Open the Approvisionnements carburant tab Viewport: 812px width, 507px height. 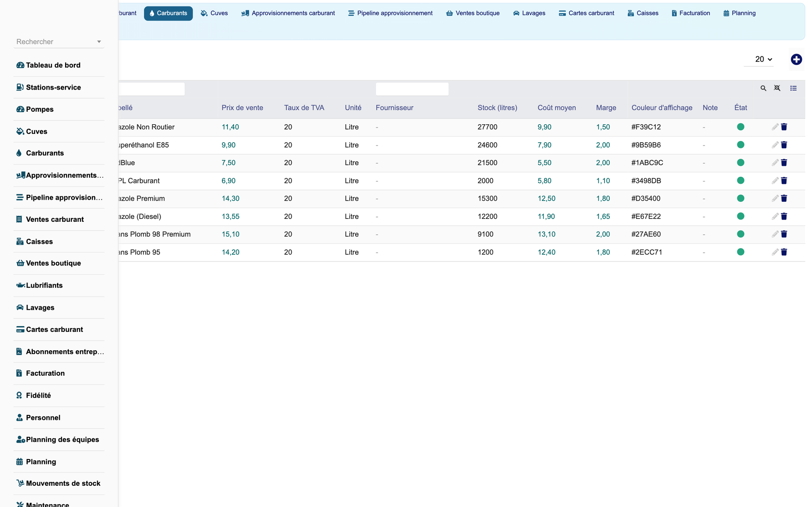click(x=288, y=13)
